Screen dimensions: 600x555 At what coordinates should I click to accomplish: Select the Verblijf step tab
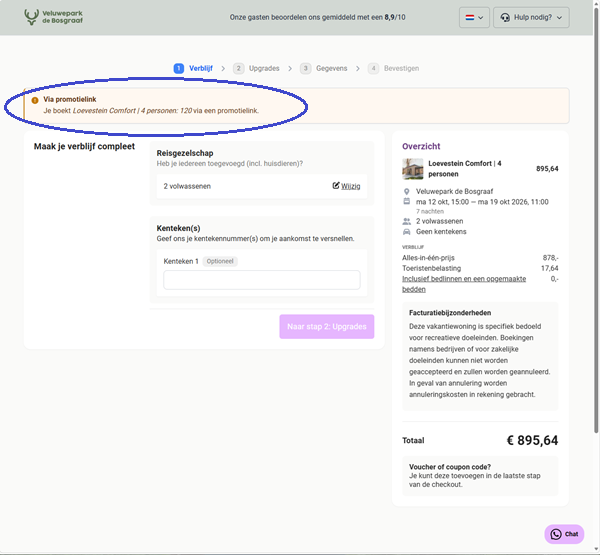(x=193, y=69)
